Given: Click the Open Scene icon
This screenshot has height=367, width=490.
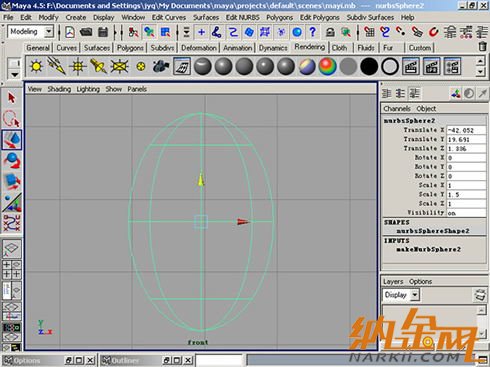Looking at the screenshot, I should pyautogui.click(x=86, y=32).
